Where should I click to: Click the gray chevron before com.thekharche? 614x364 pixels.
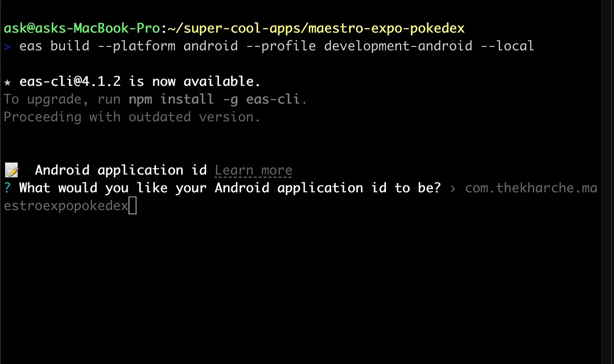[x=453, y=189]
